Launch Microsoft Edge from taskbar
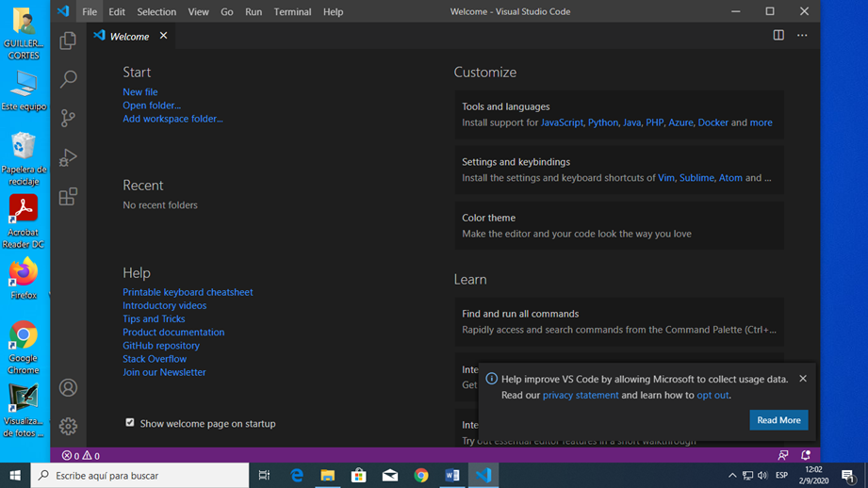Image resolution: width=868 pixels, height=488 pixels. coord(297,475)
